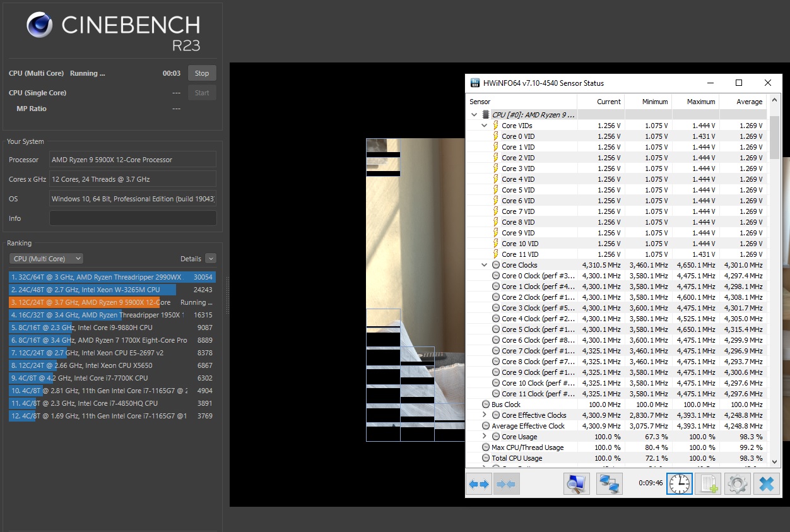Select Ryzen 7 1700X ranking row
Viewport: 790px width, 532px height.
[112, 340]
